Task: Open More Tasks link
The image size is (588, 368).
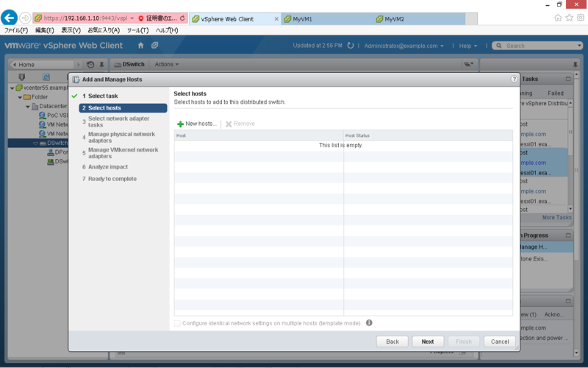Action: coord(557,217)
